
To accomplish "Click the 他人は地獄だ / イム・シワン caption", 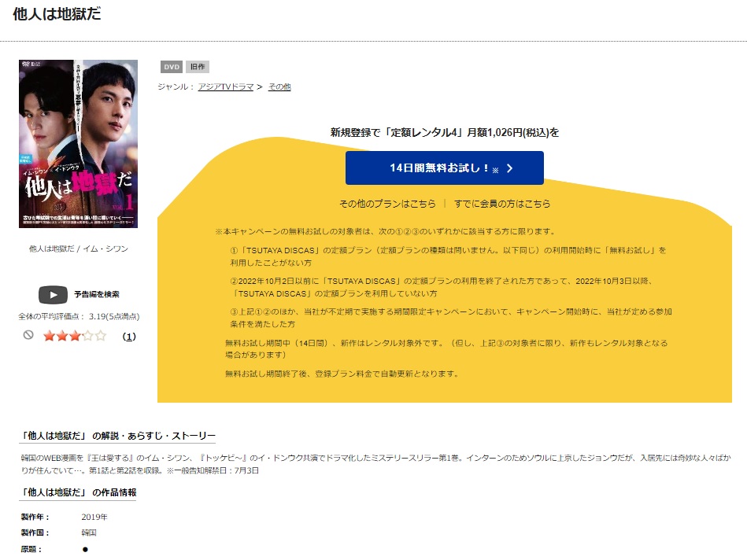I will (79, 249).
